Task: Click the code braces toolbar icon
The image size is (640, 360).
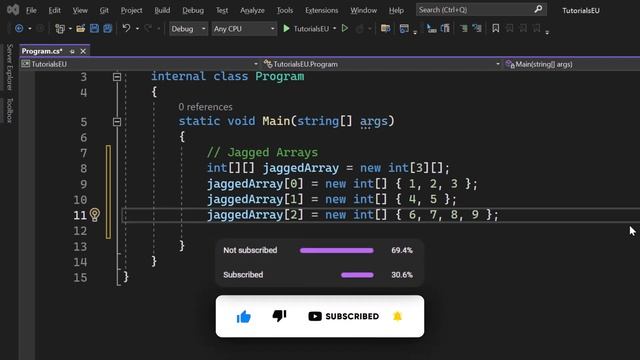Action: 445,29
